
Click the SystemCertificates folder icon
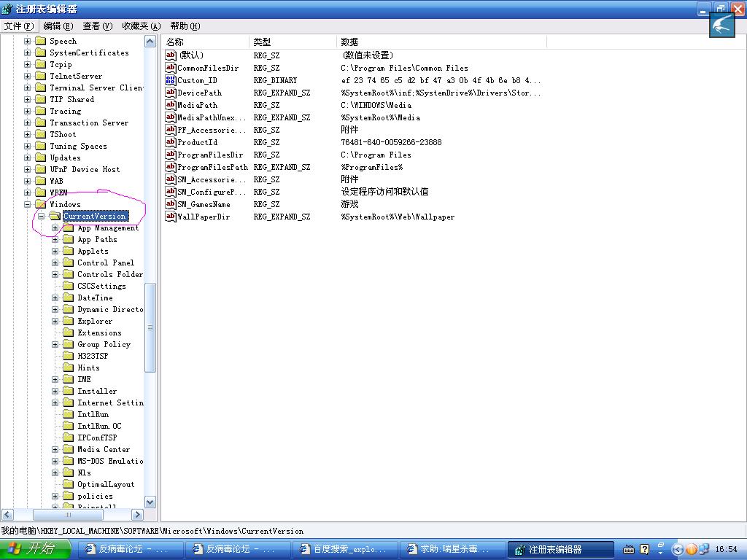pos(41,52)
